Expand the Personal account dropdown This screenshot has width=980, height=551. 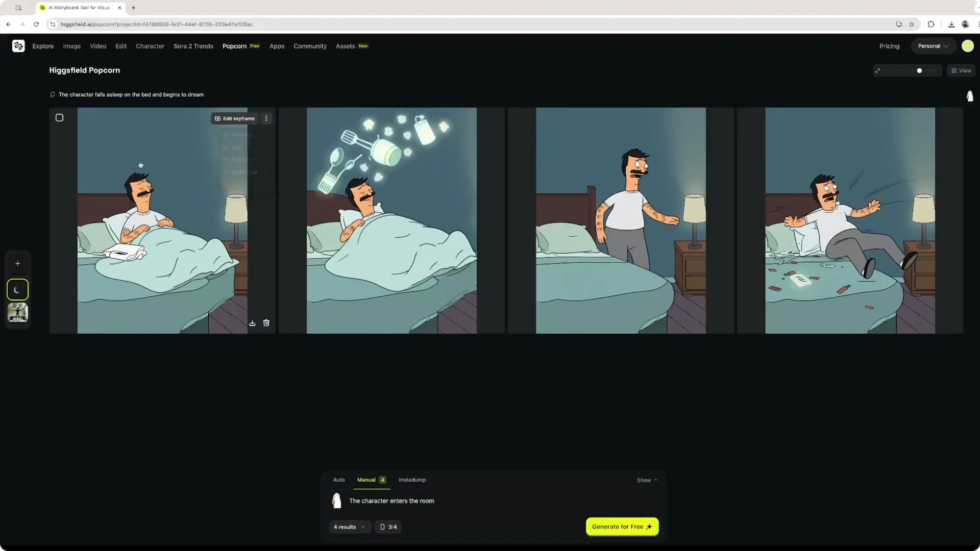tap(933, 46)
